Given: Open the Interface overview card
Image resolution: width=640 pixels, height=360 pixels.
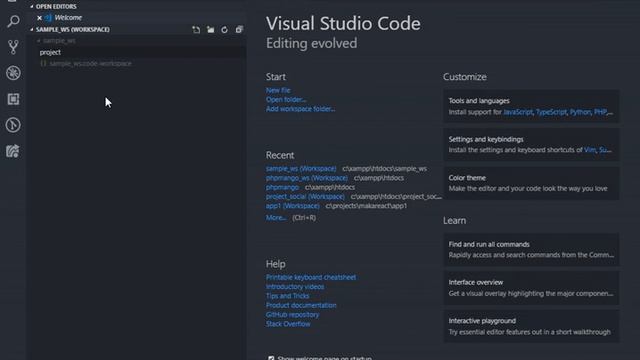Looking at the screenshot, I should coord(531,288).
